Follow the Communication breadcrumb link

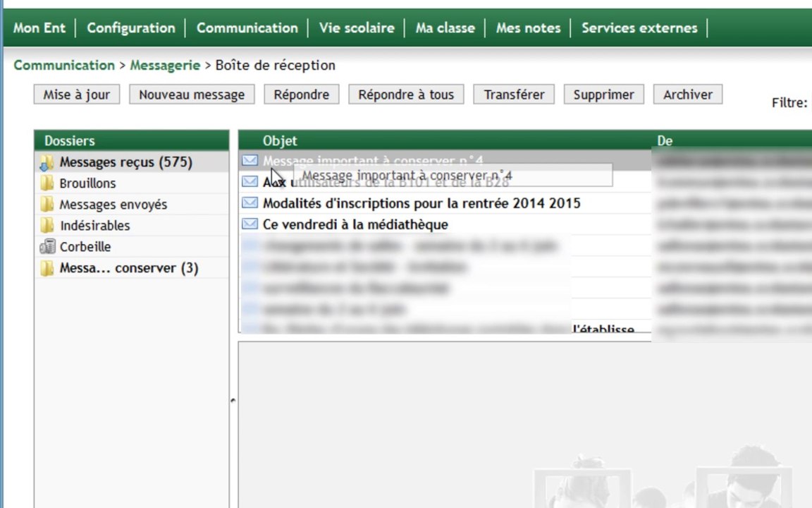point(64,66)
